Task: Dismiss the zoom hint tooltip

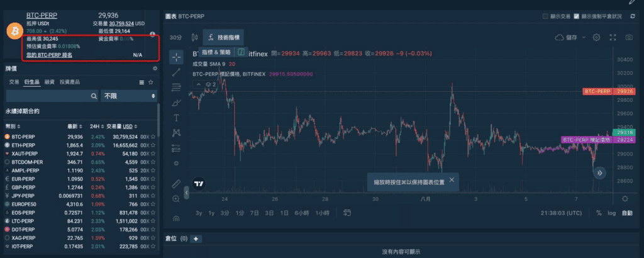Action: (x=452, y=179)
